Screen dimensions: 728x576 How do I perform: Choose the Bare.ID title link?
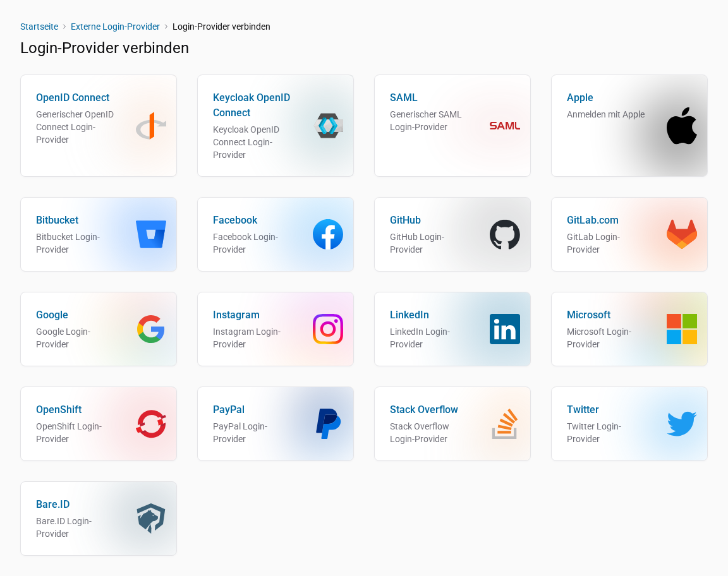(52, 504)
